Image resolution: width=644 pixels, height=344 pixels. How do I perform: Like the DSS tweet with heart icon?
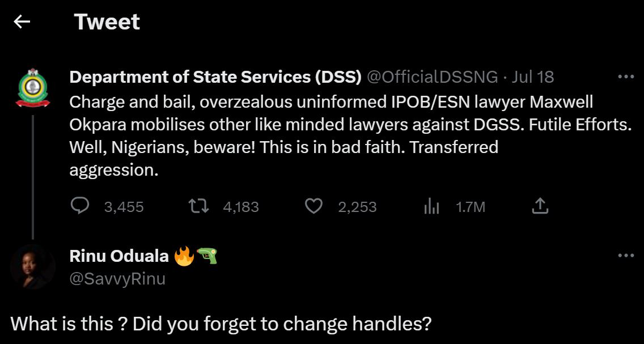click(x=313, y=206)
